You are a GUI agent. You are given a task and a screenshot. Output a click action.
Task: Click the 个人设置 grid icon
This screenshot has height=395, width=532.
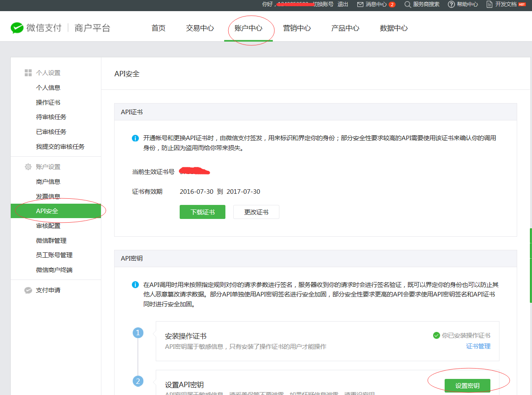click(x=28, y=73)
